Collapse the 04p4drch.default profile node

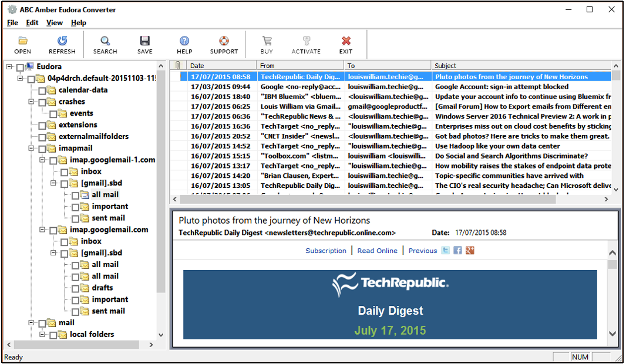click(x=20, y=78)
